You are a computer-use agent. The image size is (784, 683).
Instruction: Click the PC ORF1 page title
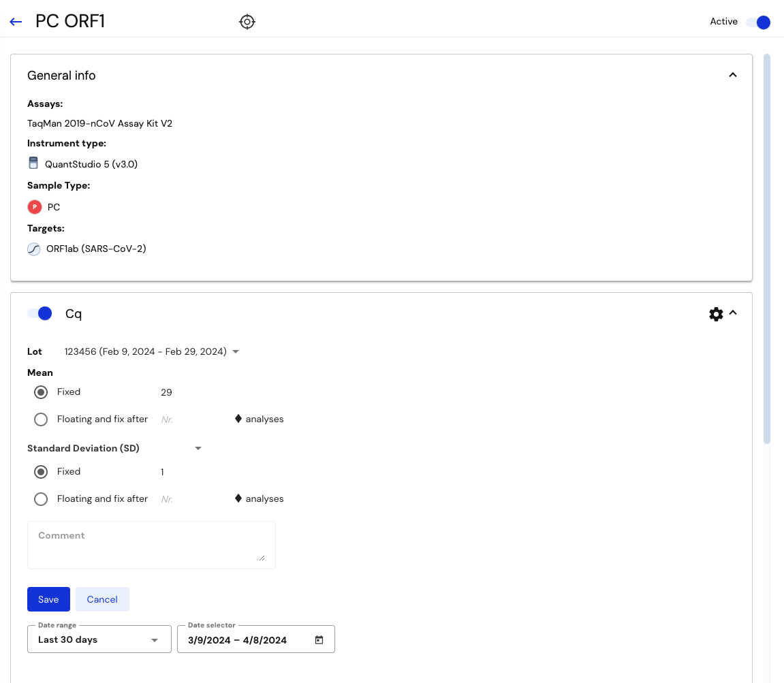[70, 22]
